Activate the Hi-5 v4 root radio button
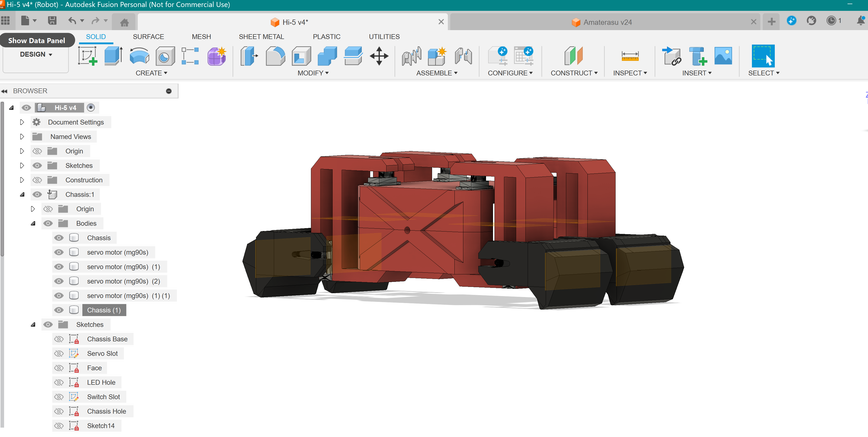The width and height of the screenshot is (868, 437). 91,107
